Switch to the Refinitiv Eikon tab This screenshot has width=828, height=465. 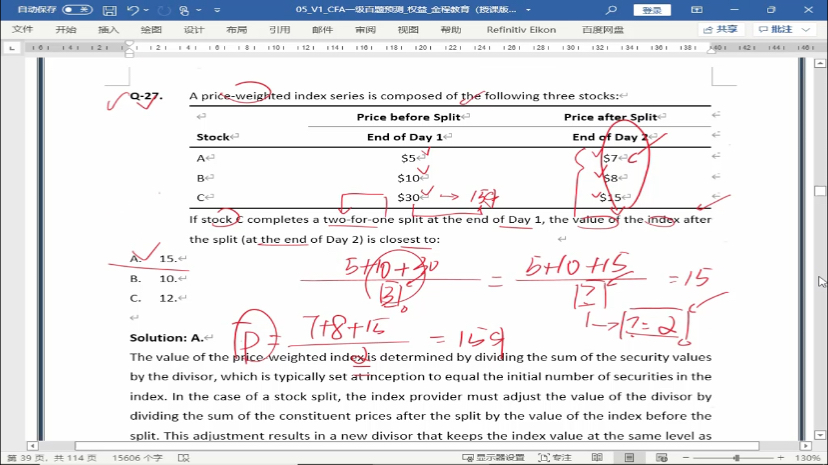coord(521,30)
